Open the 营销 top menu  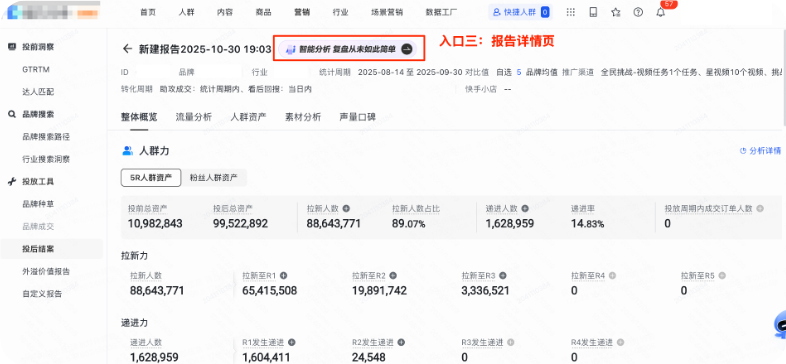(302, 13)
